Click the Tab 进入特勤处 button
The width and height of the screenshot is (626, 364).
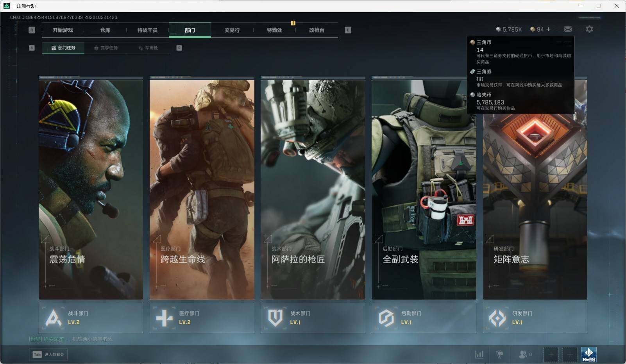(x=48, y=354)
